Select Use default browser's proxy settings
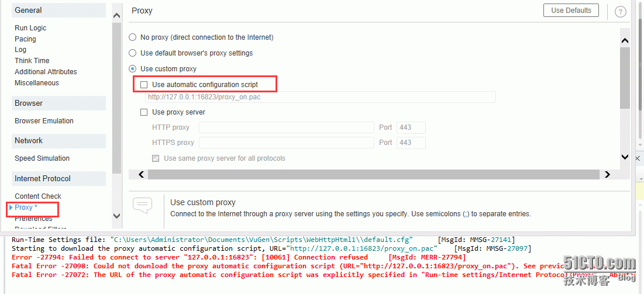644x294 pixels. tap(132, 53)
